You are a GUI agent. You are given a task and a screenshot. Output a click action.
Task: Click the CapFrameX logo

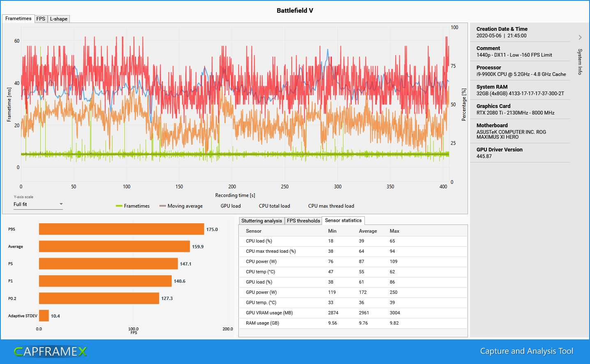tap(51, 351)
